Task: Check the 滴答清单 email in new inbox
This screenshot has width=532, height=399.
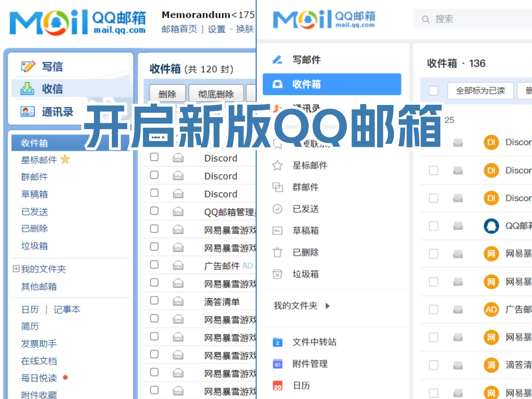Action: pyautogui.click(x=434, y=365)
